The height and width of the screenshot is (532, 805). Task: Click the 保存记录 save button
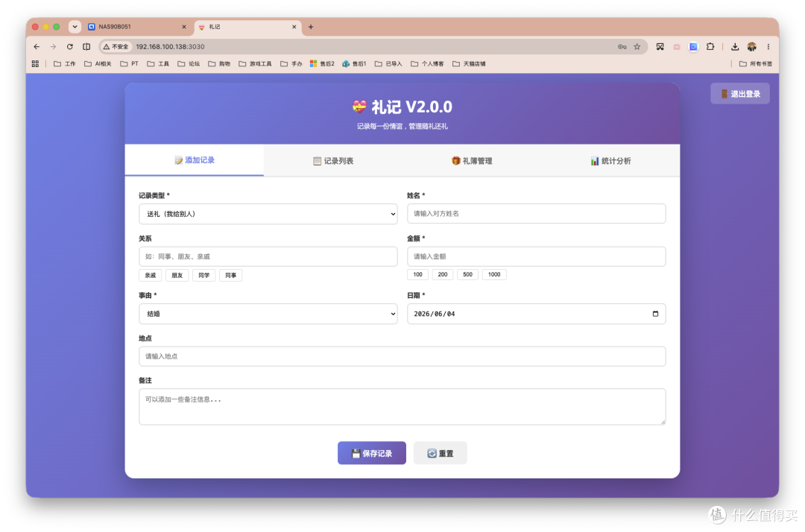[x=372, y=453]
